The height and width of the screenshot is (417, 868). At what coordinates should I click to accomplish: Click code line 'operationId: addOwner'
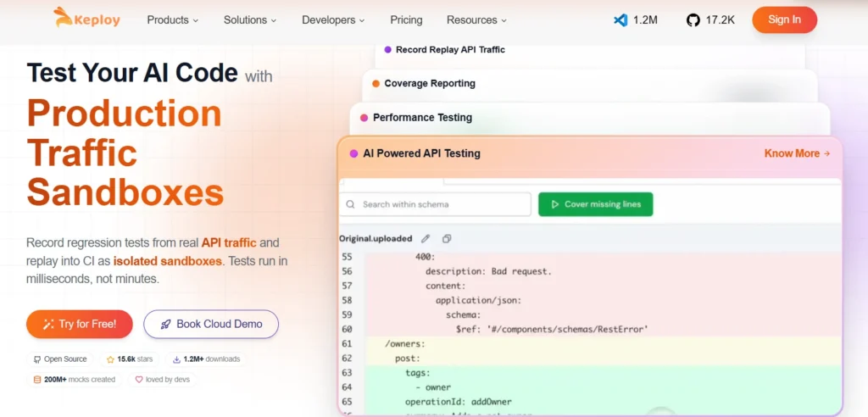coord(459,402)
